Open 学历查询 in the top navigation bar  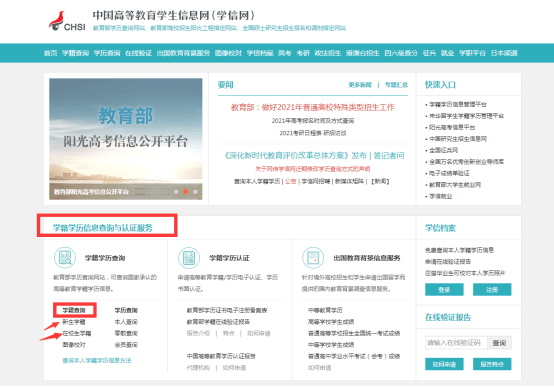tap(107, 53)
